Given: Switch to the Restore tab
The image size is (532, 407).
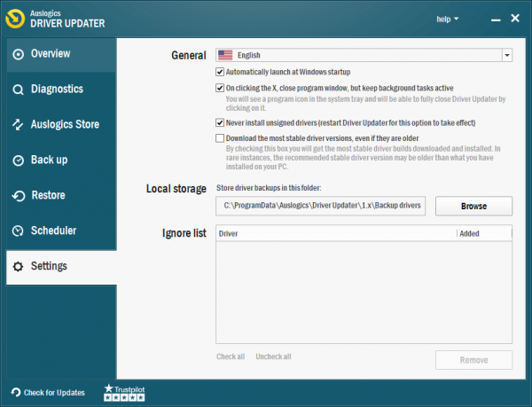Looking at the screenshot, I should point(61,196).
